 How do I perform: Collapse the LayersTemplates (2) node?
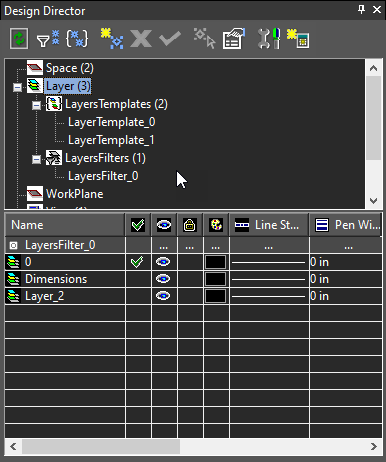(36, 106)
